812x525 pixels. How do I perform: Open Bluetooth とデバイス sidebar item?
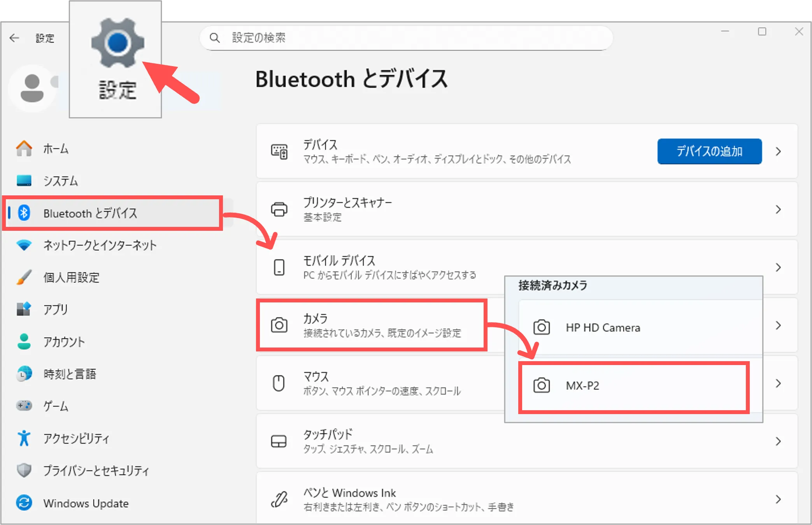tap(90, 213)
